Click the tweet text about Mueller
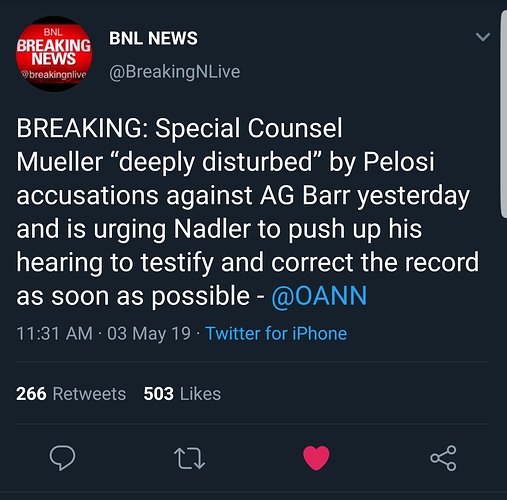The image size is (507, 500). coord(248,212)
